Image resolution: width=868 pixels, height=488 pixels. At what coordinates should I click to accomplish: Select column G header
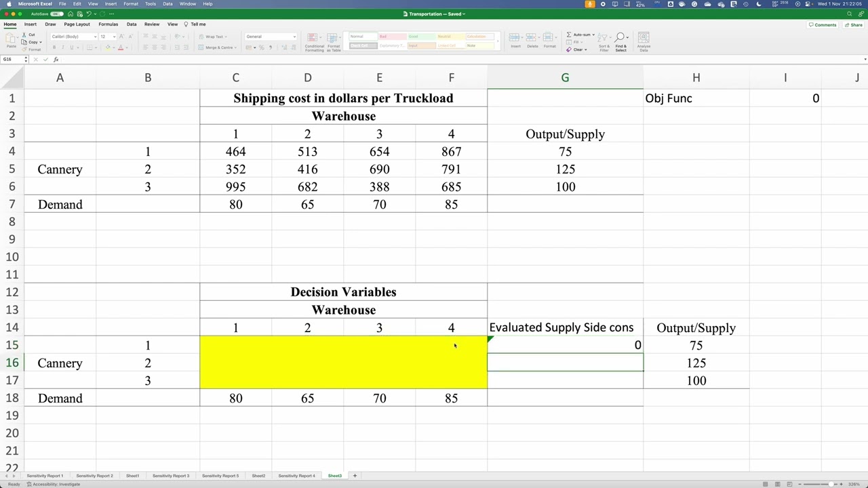(565, 78)
